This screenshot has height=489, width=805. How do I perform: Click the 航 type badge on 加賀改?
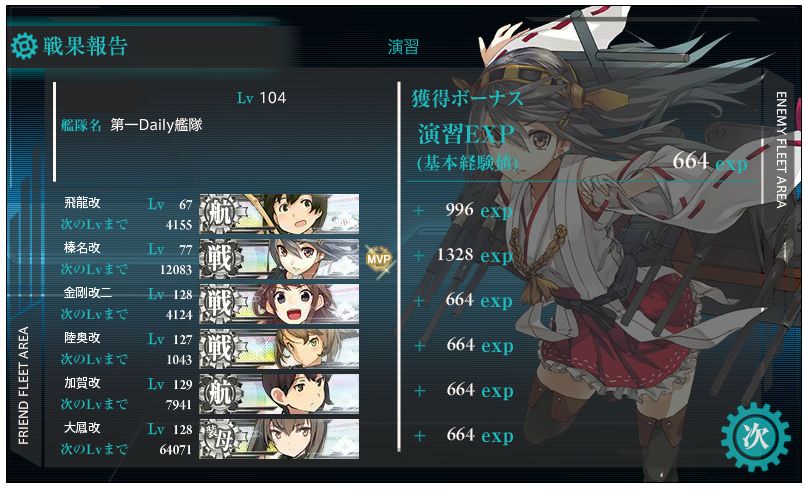tap(220, 394)
